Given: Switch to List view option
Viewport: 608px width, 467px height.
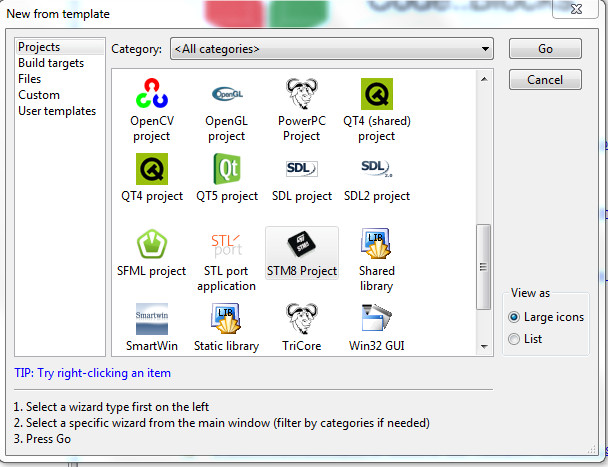Looking at the screenshot, I should (x=525, y=339).
